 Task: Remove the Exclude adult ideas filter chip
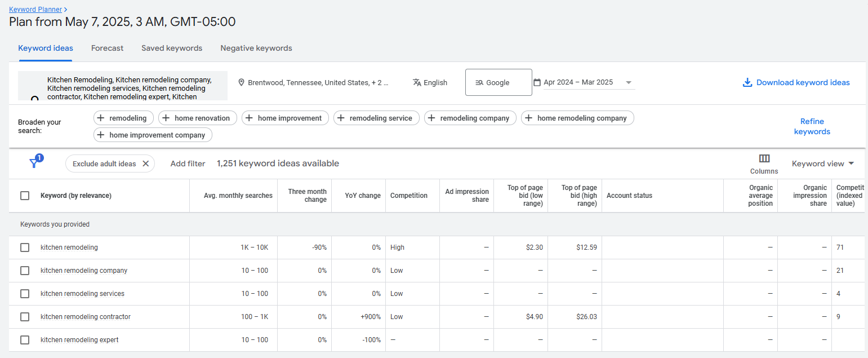[x=145, y=163]
